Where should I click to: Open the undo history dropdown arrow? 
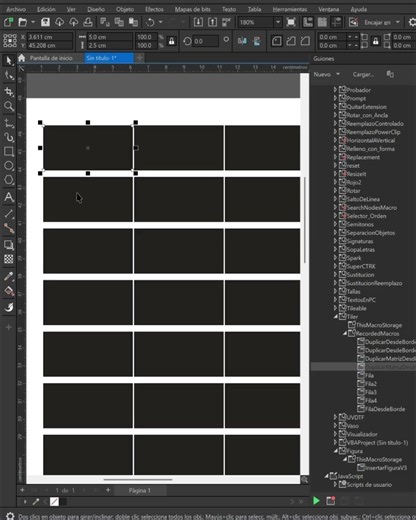160,22
